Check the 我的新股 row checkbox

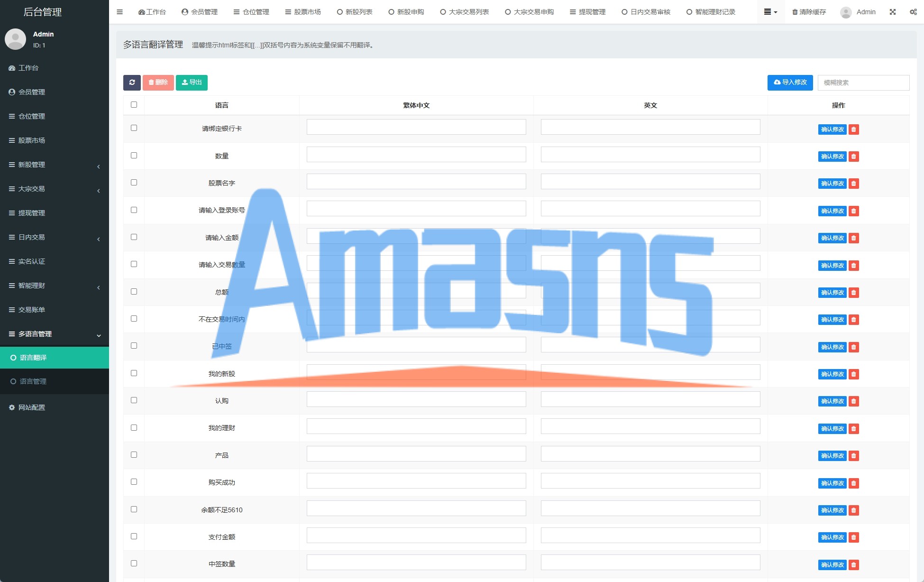(x=134, y=373)
